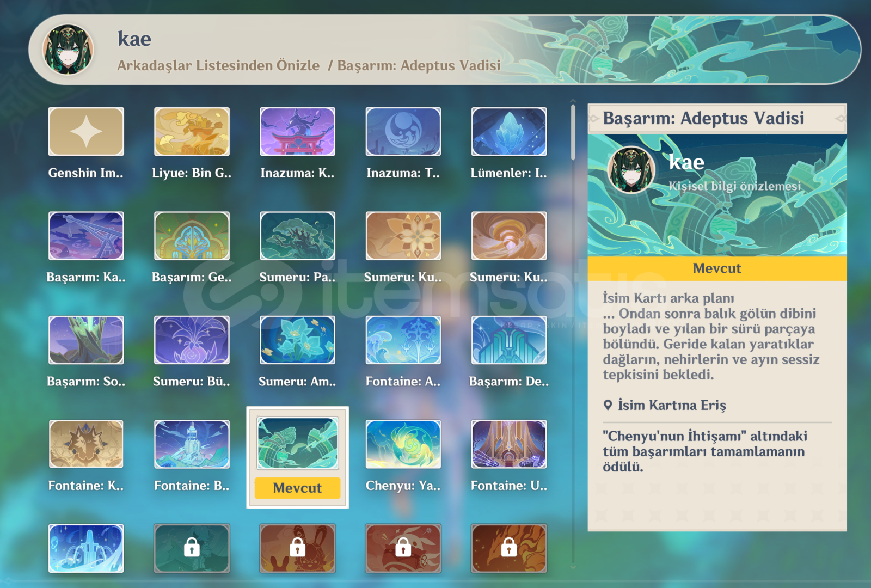Select the Genshin Im.. star namecard

[86, 132]
